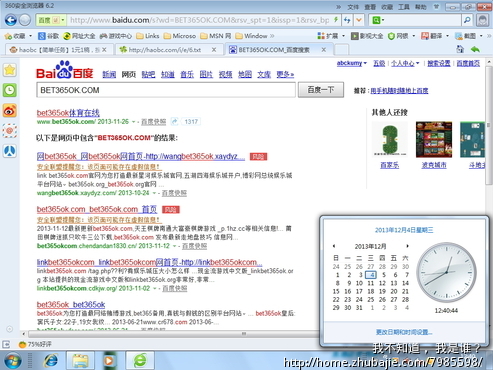Open the 文件 menu

[353, 7]
